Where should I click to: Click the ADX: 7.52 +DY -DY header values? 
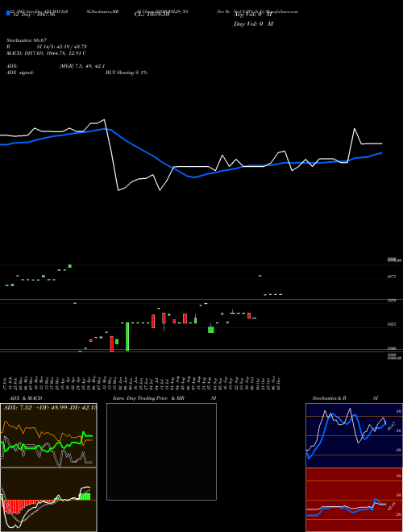pos(50,408)
